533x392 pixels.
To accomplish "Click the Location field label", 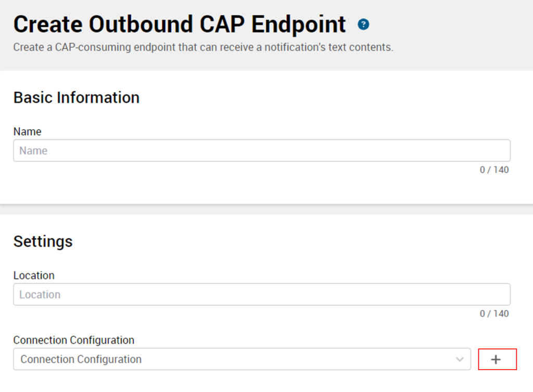I will (34, 275).
